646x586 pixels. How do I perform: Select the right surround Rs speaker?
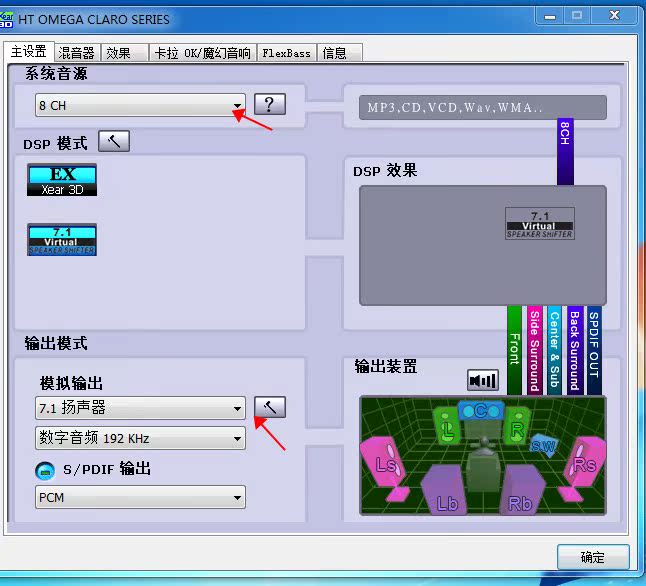[582, 468]
